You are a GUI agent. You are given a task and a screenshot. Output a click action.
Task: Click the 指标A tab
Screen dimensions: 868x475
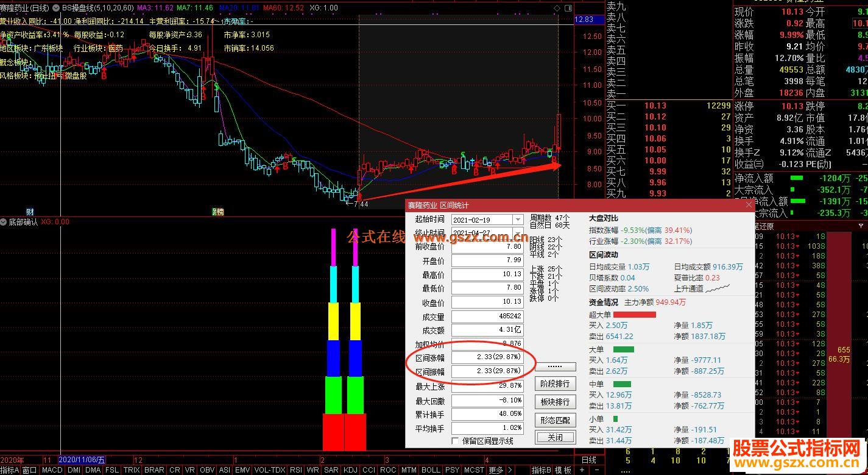[10, 470]
